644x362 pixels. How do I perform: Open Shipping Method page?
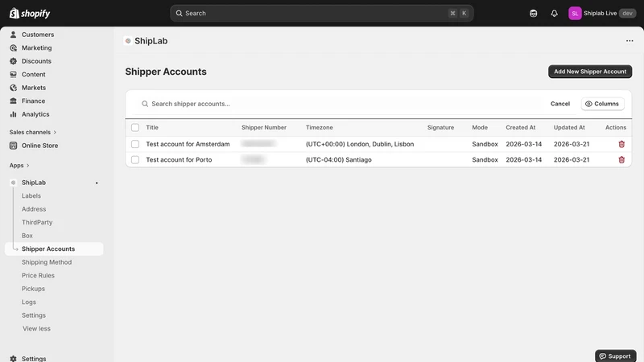coord(47,262)
